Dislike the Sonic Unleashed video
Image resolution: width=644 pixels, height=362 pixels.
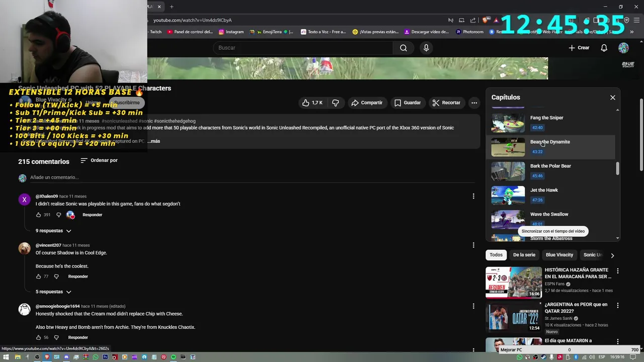pyautogui.click(x=336, y=103)
